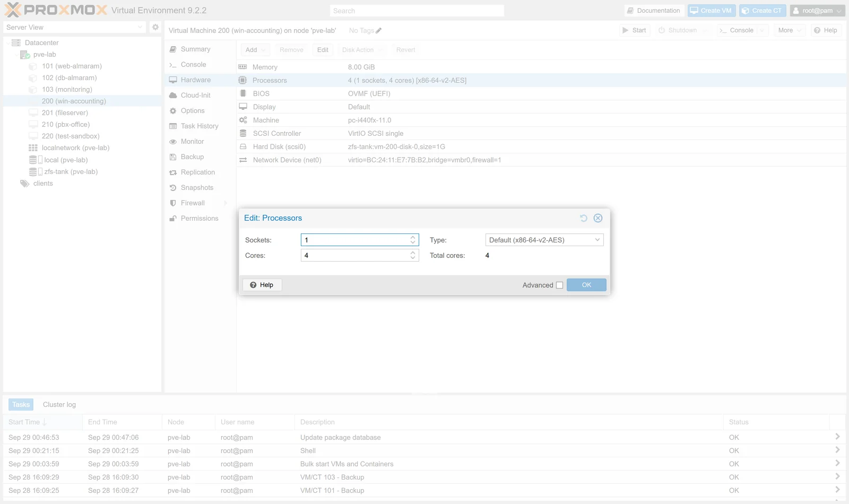Viewport: 849px width, 504px height.
Task: Sort tasks by Start Time column
Action: coord(42,422)
